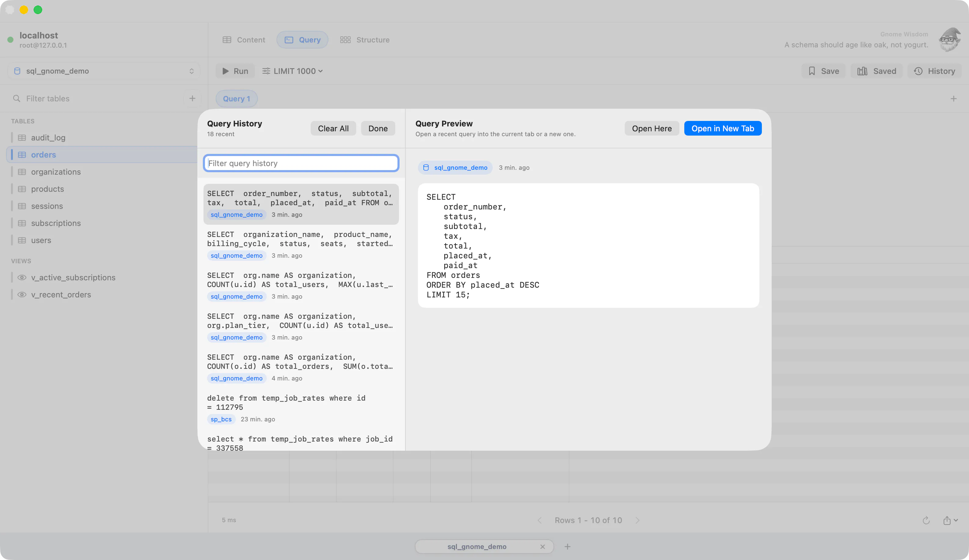Add a new bottom connection tab
The image size is (969, 560).
[568, 547]
